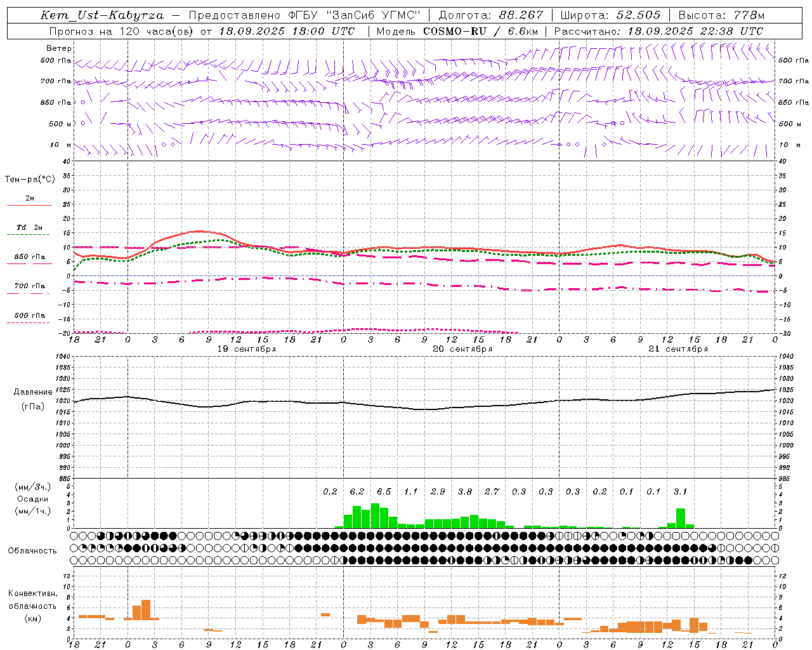
Task: Click the Td 2м dew point legend entry
Action: [30, 227]
